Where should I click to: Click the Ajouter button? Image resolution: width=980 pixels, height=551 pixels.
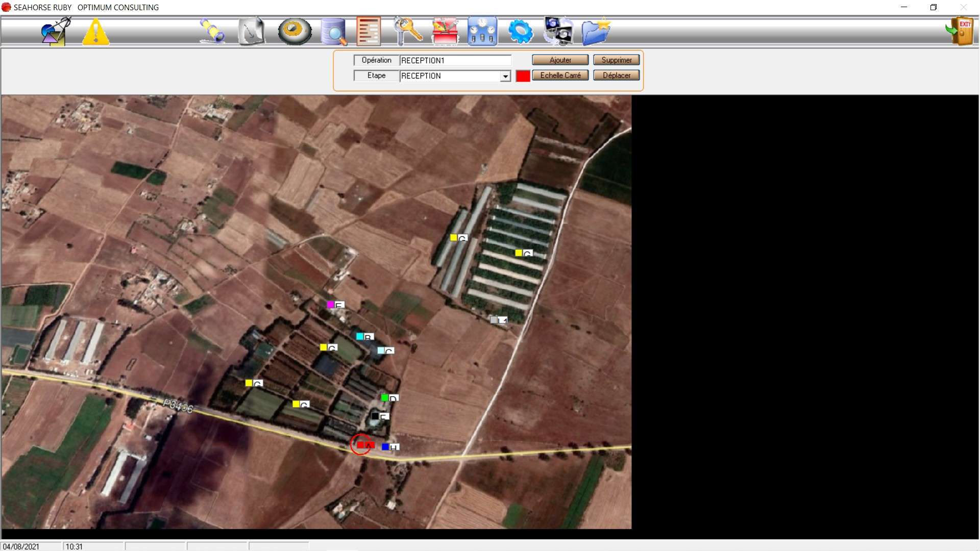click(560, 60)
